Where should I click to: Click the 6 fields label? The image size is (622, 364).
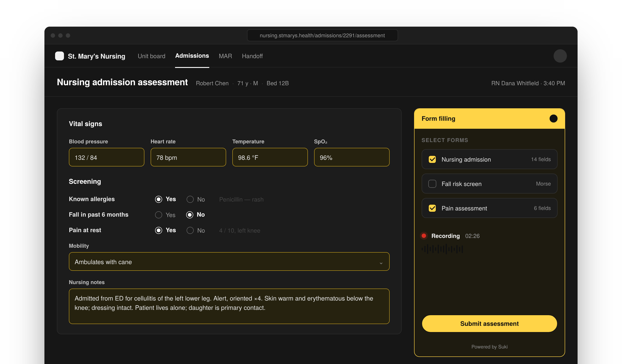pyautogui.click(x=542, y=208)
